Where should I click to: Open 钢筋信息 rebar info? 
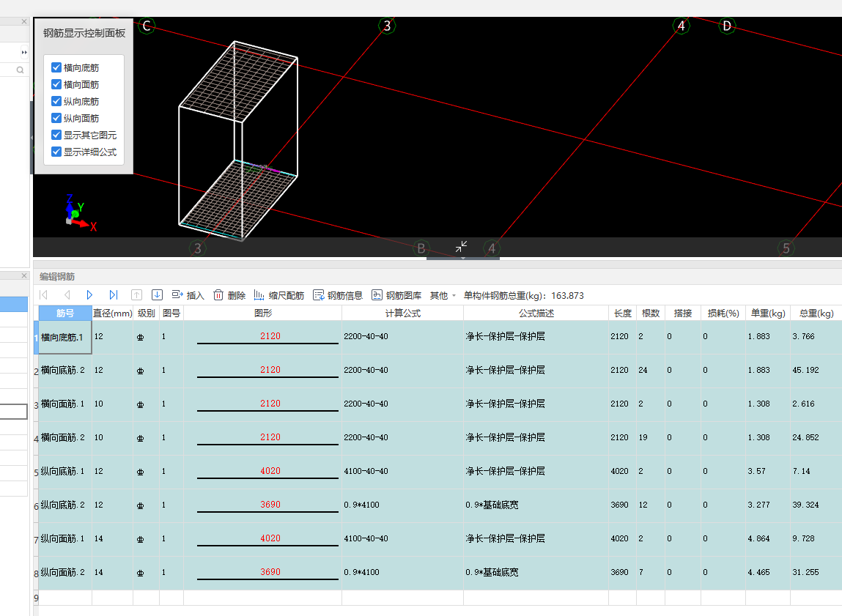click(x=338, y=295)
